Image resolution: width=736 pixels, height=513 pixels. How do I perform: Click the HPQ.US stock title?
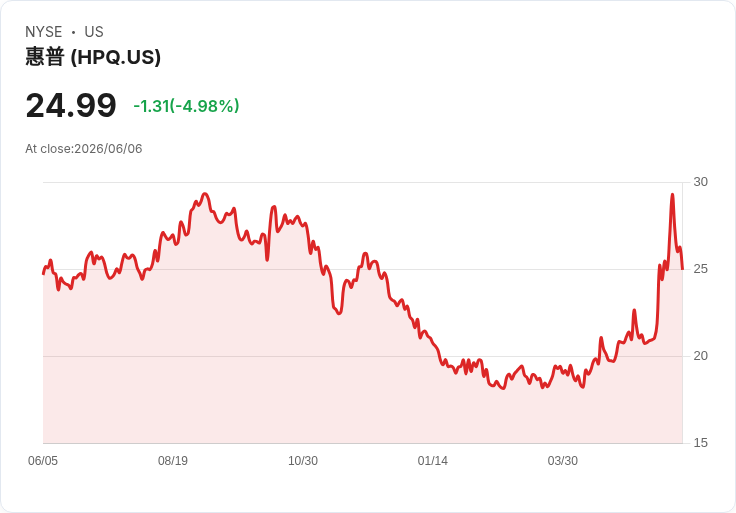point(93,57)
